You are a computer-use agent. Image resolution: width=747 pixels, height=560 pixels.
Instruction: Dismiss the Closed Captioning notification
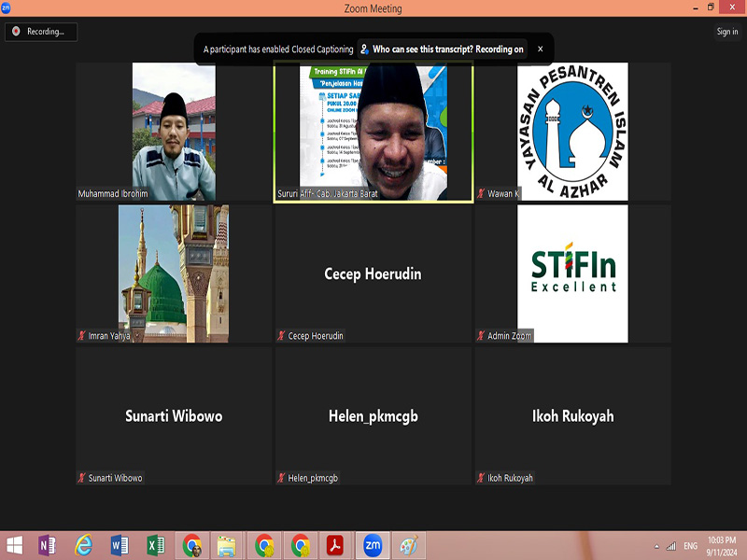click(540, 49)
